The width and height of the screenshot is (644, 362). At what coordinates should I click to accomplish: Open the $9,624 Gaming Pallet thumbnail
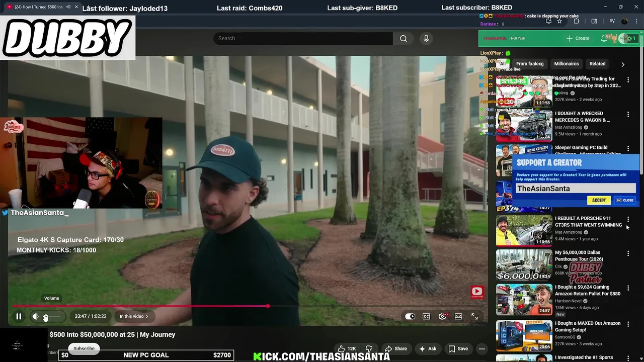click(524, 300)
